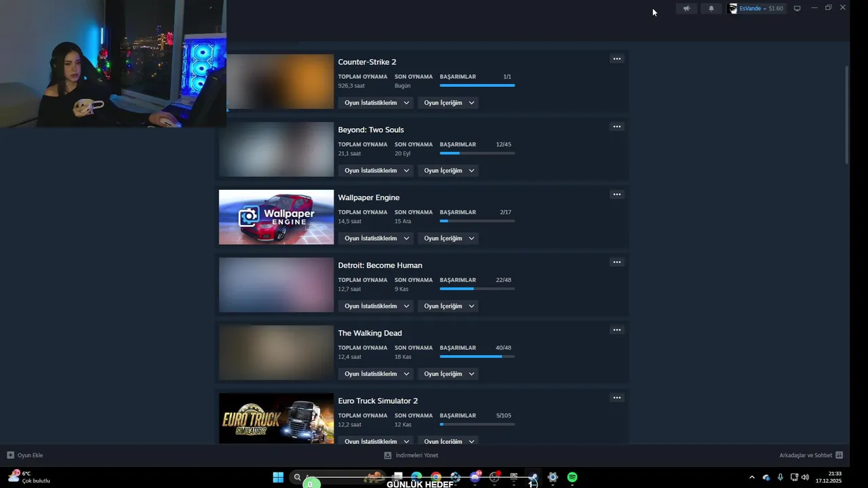This screenshot has height=488, width=868.
Task: Show hidden system tray icons
Action: [751, 477]
